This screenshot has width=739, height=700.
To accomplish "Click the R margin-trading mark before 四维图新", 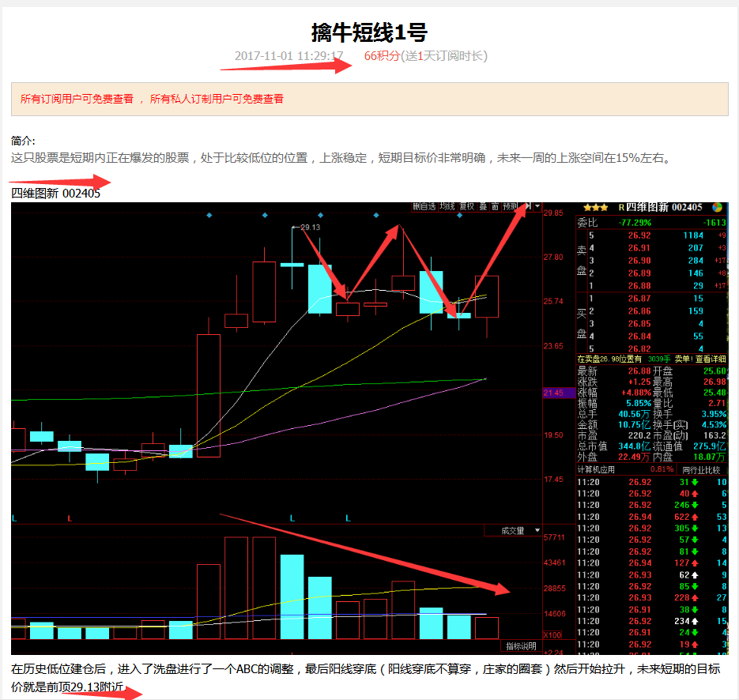I will point(621,208).
